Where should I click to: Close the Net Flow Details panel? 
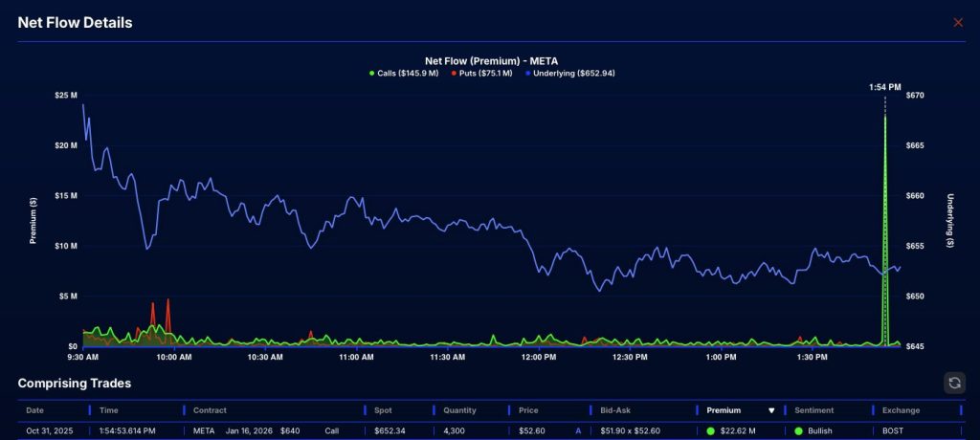pyautogui.click(x=958, y=22)
